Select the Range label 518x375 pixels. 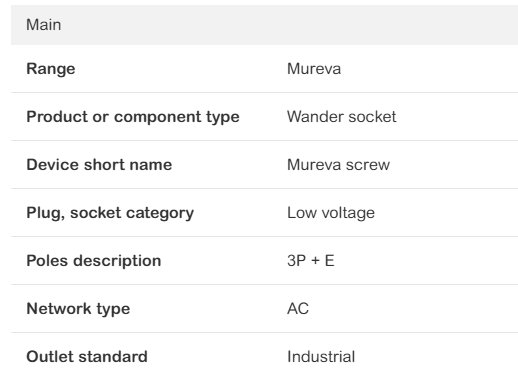51,69
